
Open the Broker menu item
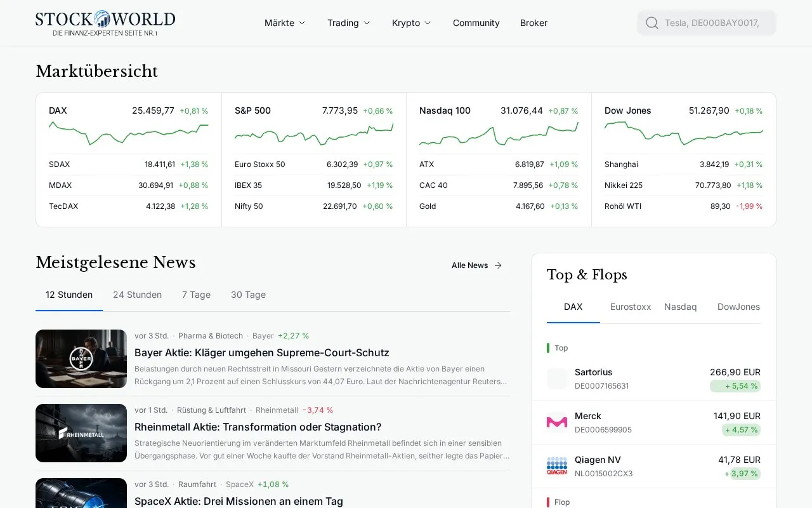[x=534, y=23]
